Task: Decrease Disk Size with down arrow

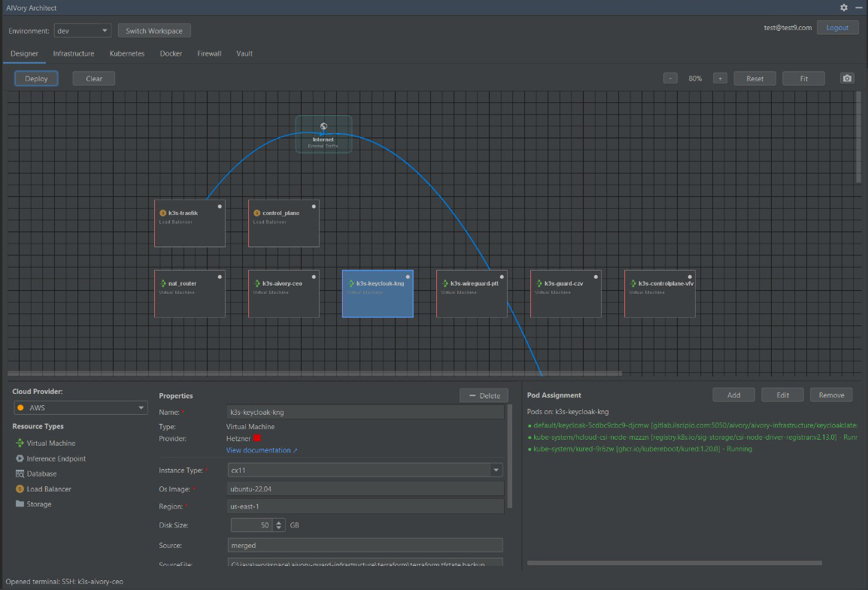Action: [x=279, y=528]
